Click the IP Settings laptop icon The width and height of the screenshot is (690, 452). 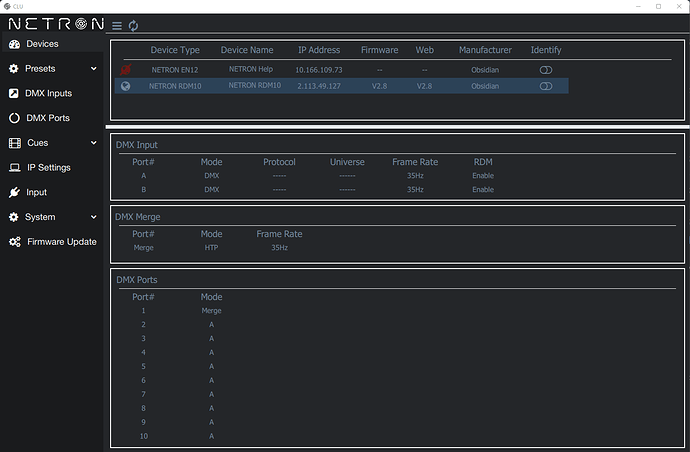[x=15, y=168]
